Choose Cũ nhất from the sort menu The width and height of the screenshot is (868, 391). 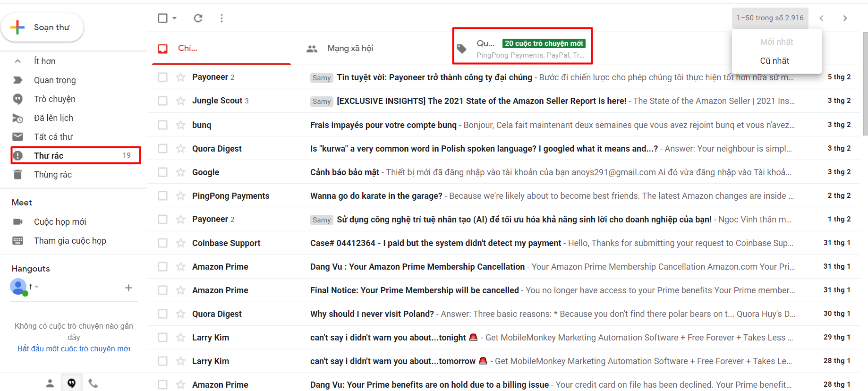(774, 60)
